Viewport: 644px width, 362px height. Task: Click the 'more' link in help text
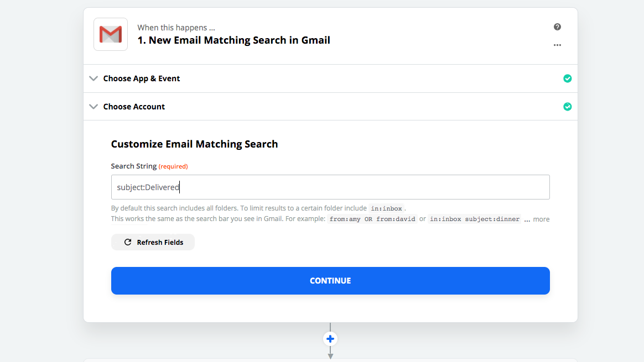541,219
